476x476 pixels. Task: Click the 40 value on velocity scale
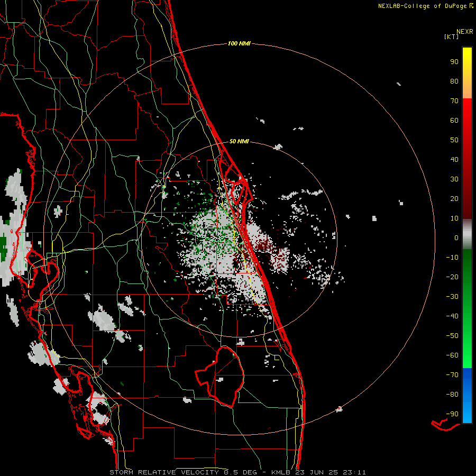point(454,160)
